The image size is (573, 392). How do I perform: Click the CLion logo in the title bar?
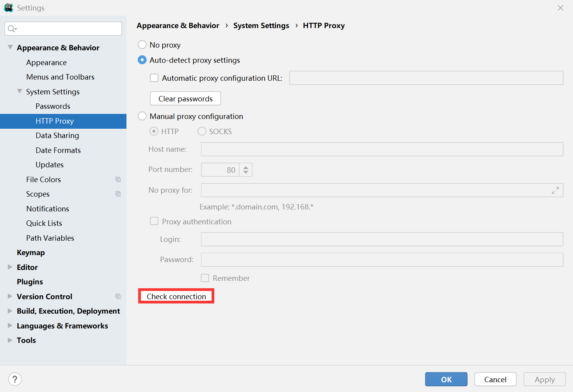click(x=8, y=7)
